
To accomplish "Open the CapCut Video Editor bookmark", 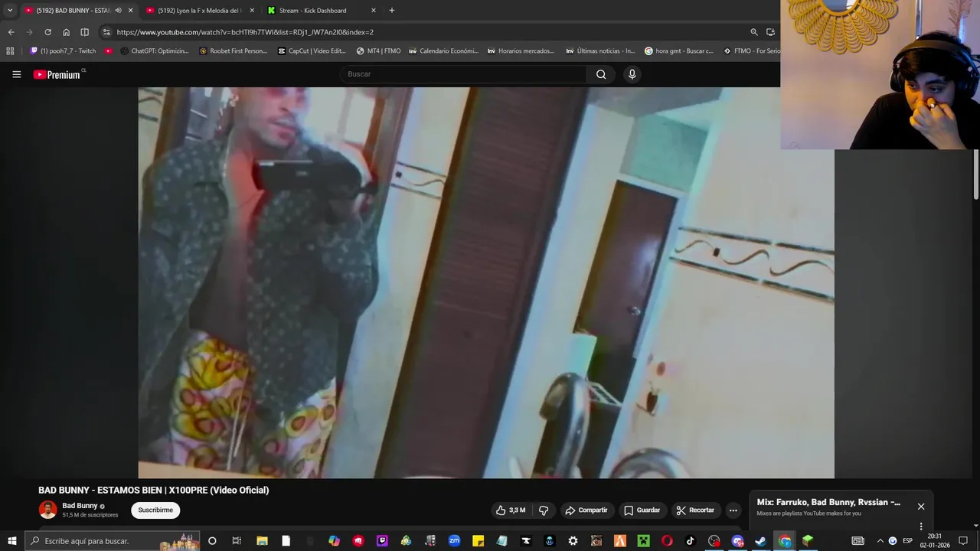I will pyautogui.click(x=312, y=51).
